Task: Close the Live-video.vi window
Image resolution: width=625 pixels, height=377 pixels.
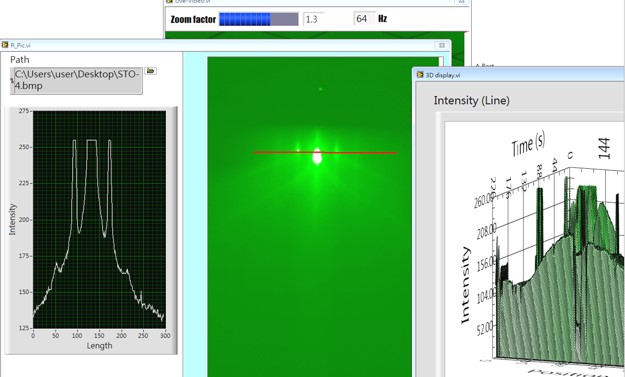Action: point(461,2)
